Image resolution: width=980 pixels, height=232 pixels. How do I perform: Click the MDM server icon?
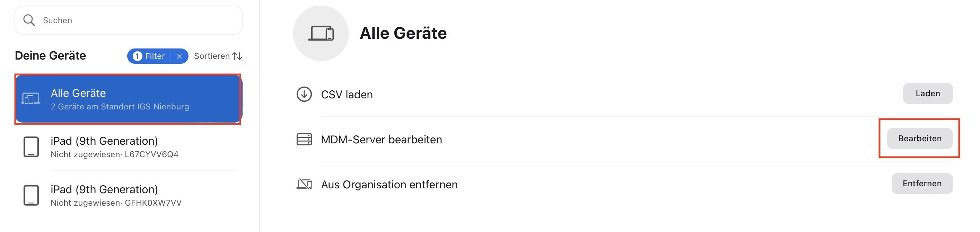click(x=304, y=139)
